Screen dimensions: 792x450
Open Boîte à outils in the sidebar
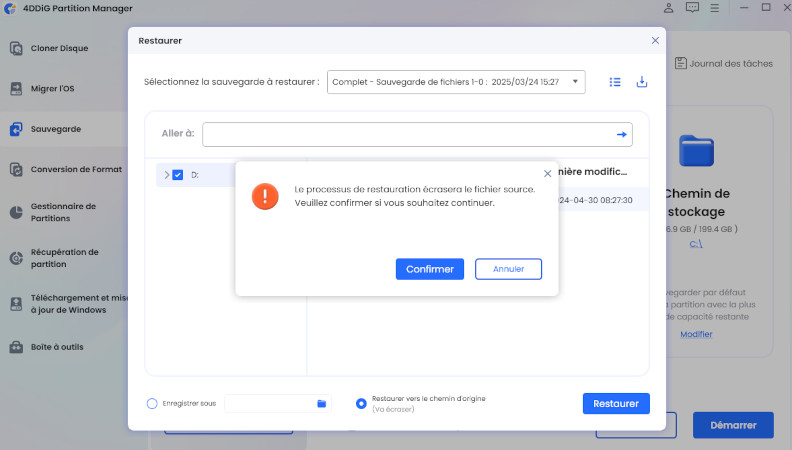57,347
